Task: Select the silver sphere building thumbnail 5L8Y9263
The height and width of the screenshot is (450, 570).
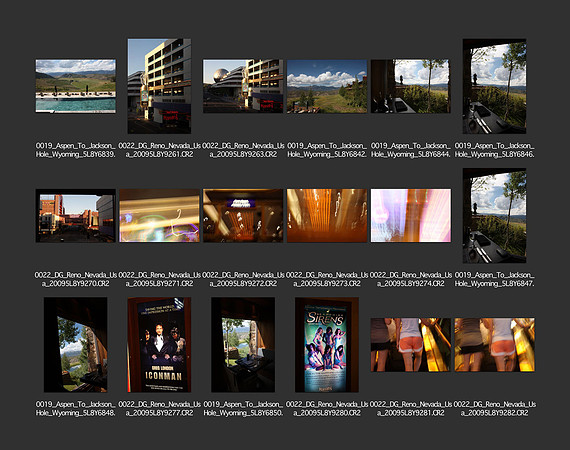Action: point(243,86)
